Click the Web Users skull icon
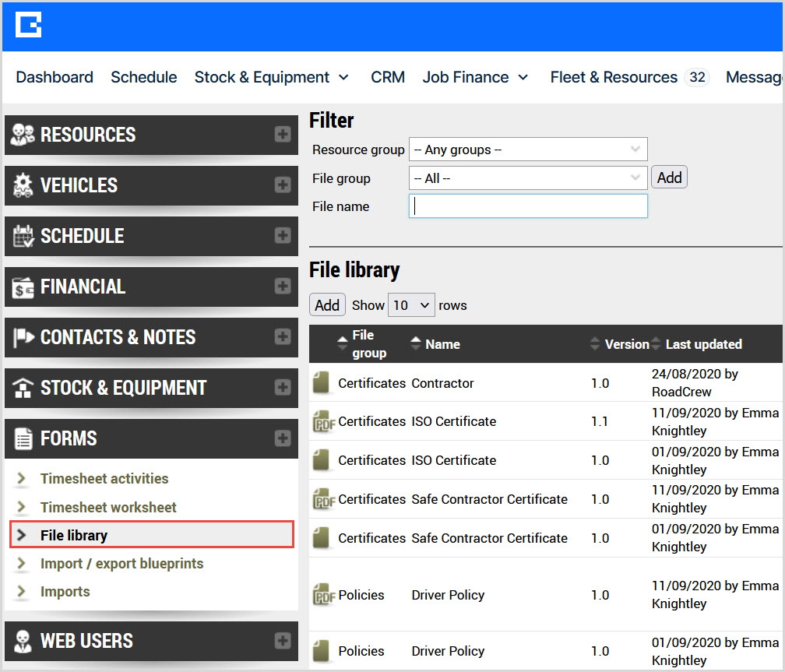Viewport: 785px width, 672px height. click(x=23, y=641)
